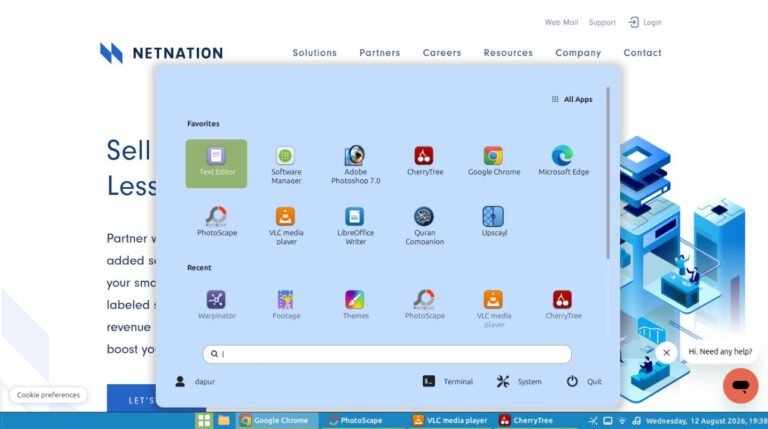This screenshot has width=768, height=429.
Task: Open Themes from Recent apps
Action: click(x=355, y=305)
